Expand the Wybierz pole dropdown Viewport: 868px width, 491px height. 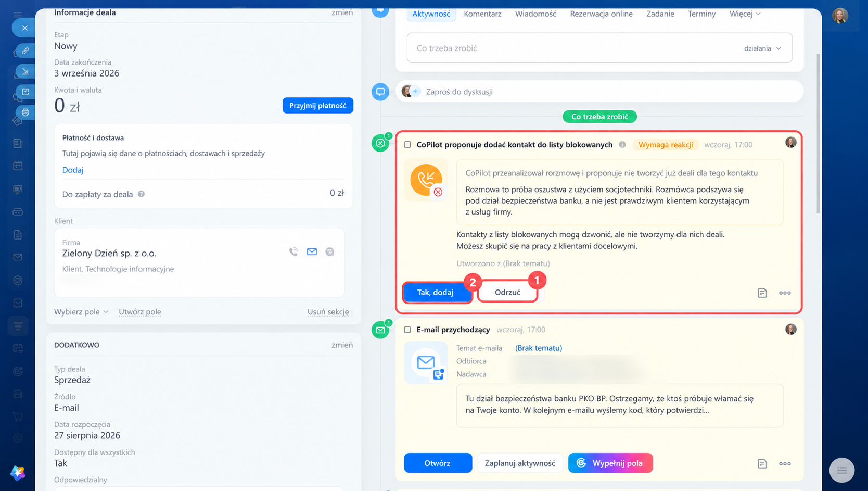(81, 312)
